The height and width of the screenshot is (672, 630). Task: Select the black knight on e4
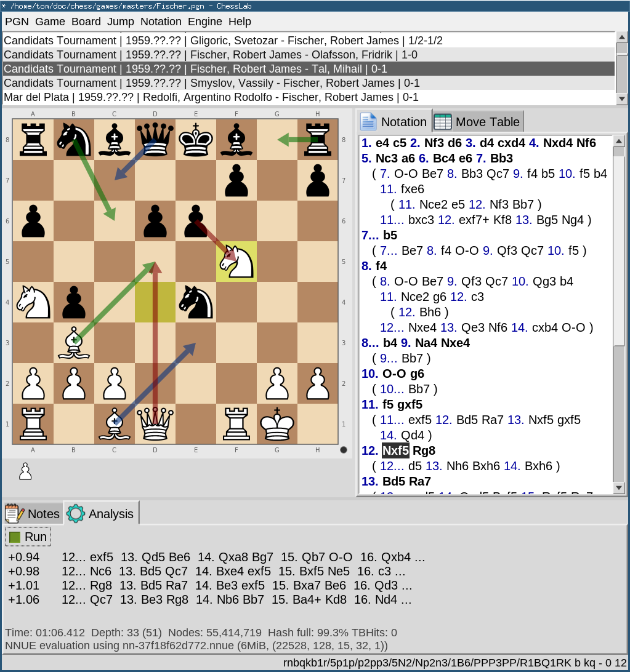pos(196,302)
